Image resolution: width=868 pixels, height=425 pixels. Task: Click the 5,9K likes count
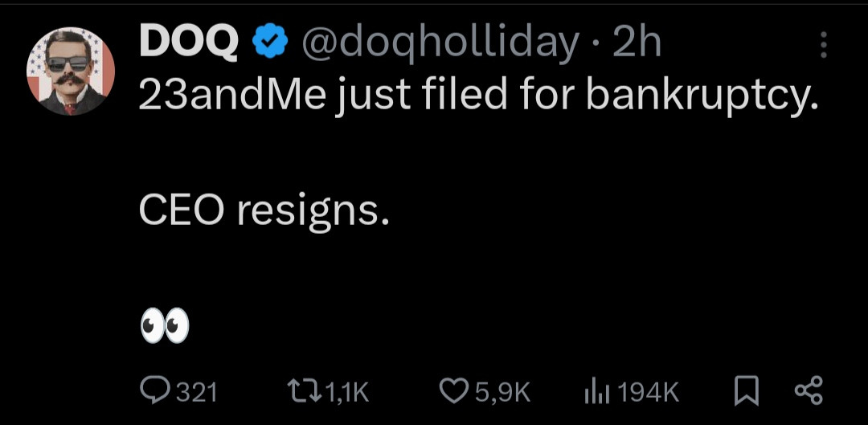click(x=503, y=392)
